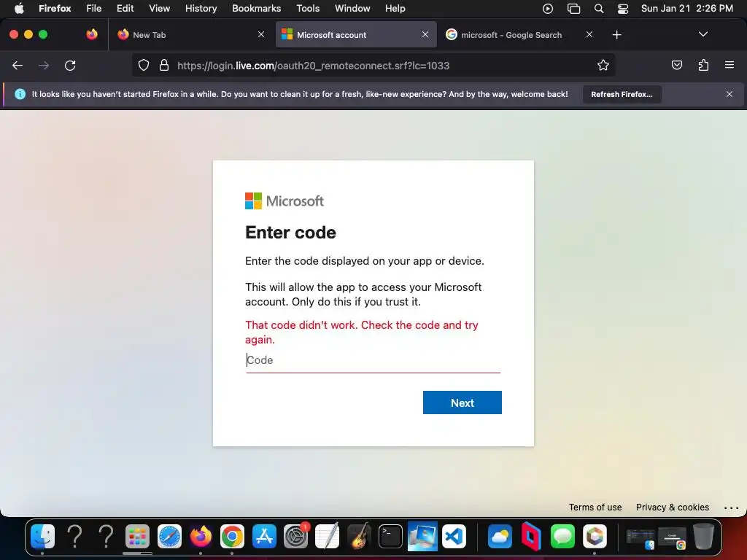
Task: Open a new tab with plus button
Action: pos(617,35)
